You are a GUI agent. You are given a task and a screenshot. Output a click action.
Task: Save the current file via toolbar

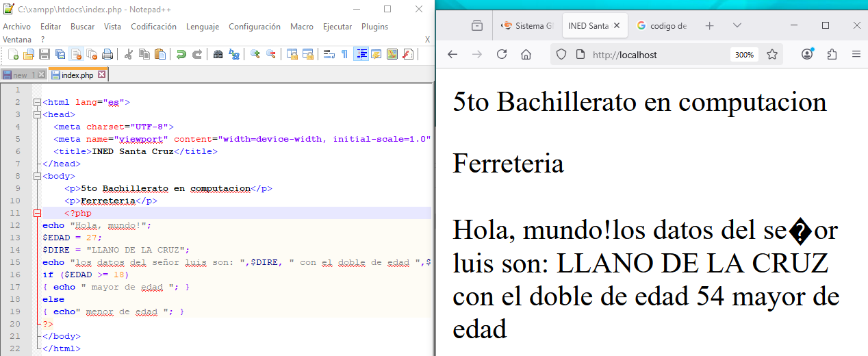44,54
